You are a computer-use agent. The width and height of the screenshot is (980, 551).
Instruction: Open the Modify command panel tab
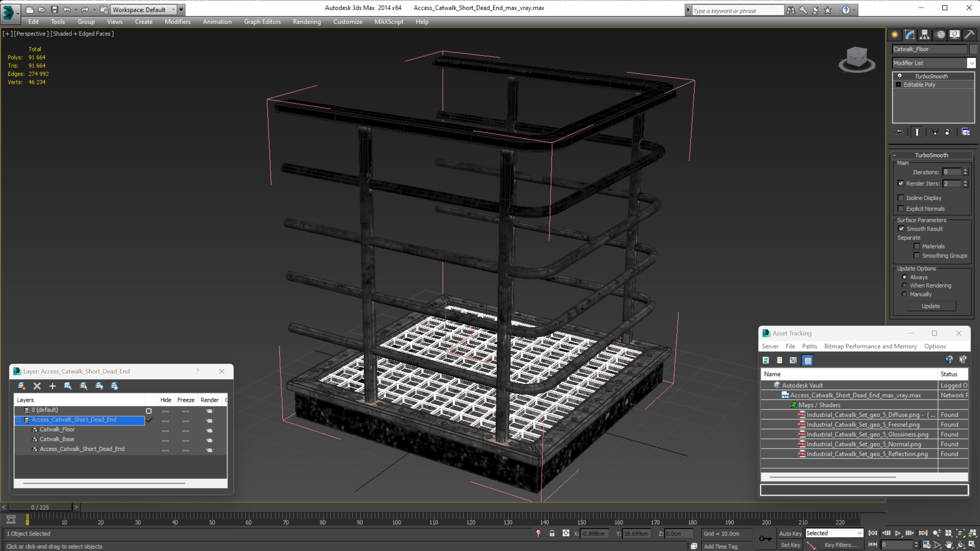click(x=910, y=35)
